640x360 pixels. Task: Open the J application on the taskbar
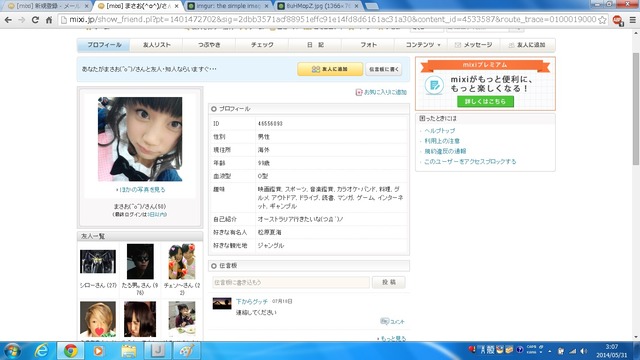(x=158, y=351)
